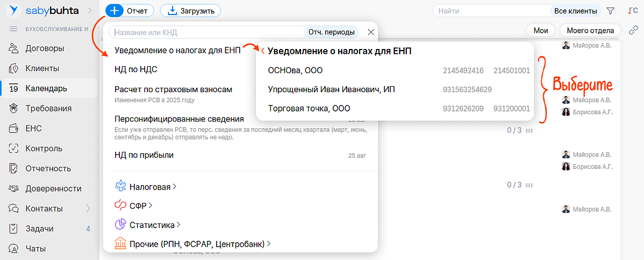Open Договоры section icon in sidebar
644x260 pixels.
(x=14, y=48)
